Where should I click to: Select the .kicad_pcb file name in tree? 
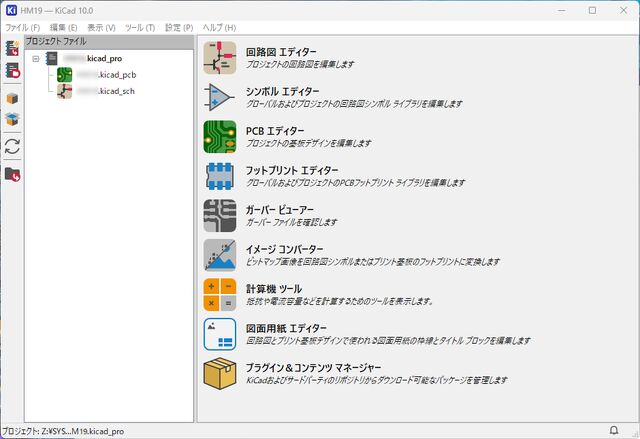point(107,75)
